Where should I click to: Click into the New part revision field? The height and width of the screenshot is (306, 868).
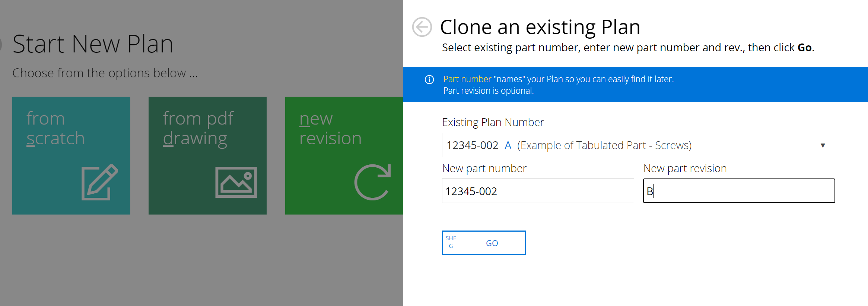(x=739, y=191)
